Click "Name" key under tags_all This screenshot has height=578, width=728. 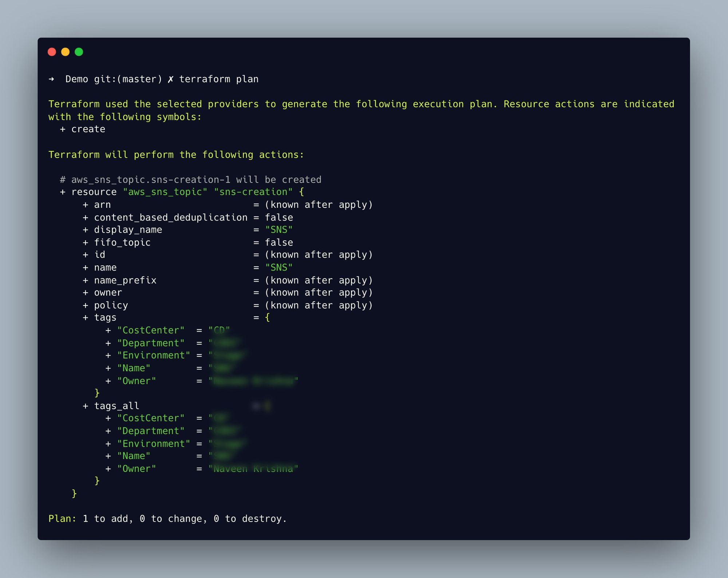pyautogui.click(x=134, y=456)
